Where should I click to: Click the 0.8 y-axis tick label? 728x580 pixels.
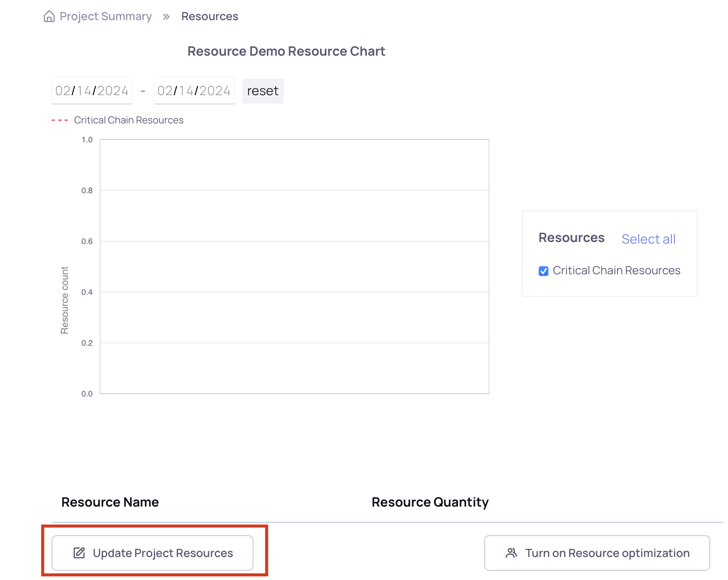click(x=87, y=190)
